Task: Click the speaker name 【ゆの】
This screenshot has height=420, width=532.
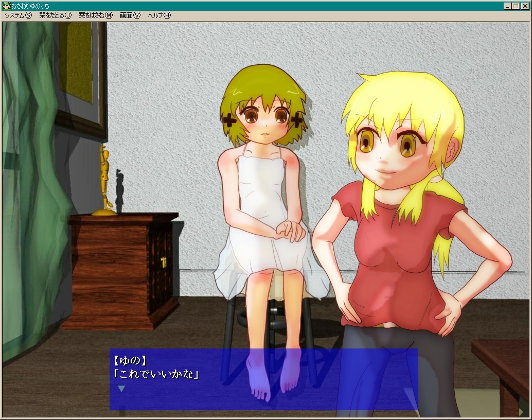Action: click(x=130, y=361)
